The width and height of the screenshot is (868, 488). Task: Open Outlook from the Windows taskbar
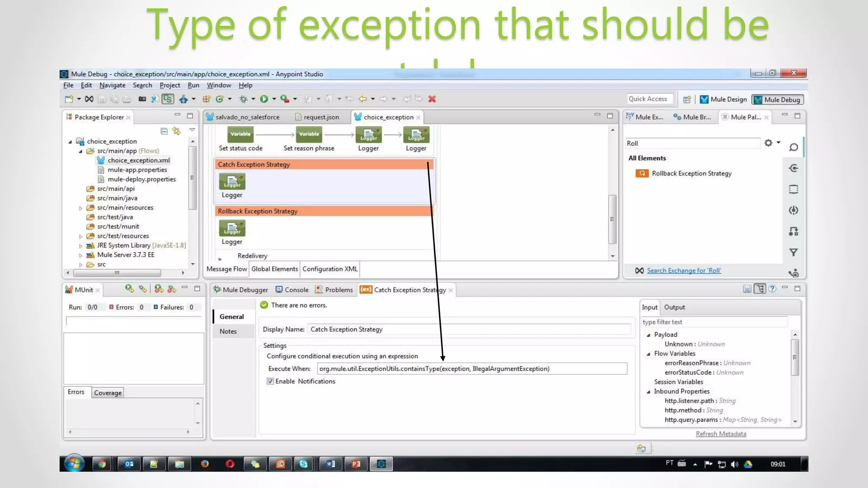(x=129, y=464)
